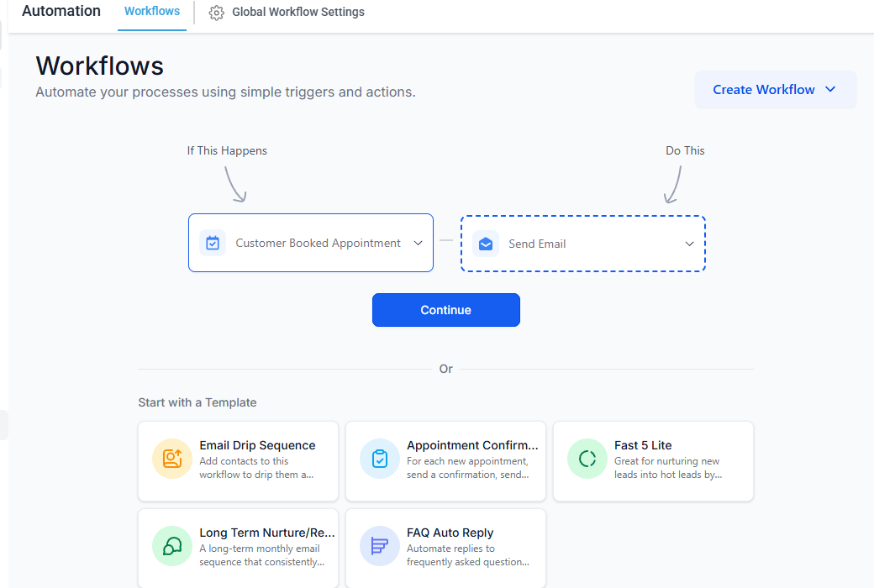Click the Send Email envelope icon
Image resolution: width=874 pixels, height=588 pixels.
coord(486,243)
